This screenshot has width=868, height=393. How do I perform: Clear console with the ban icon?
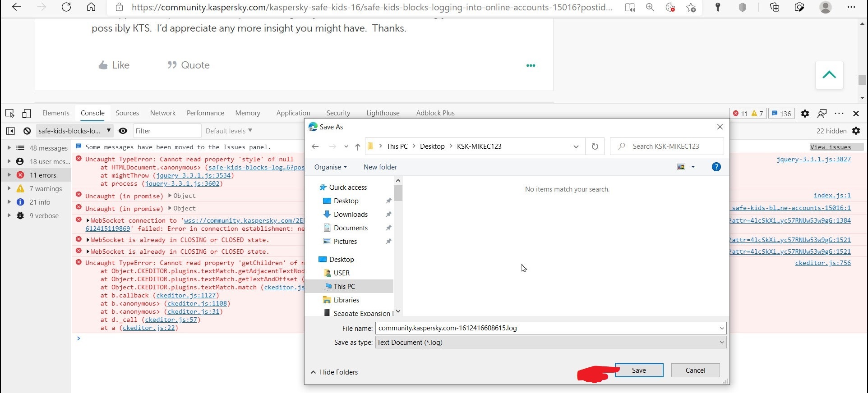point(27,131)
